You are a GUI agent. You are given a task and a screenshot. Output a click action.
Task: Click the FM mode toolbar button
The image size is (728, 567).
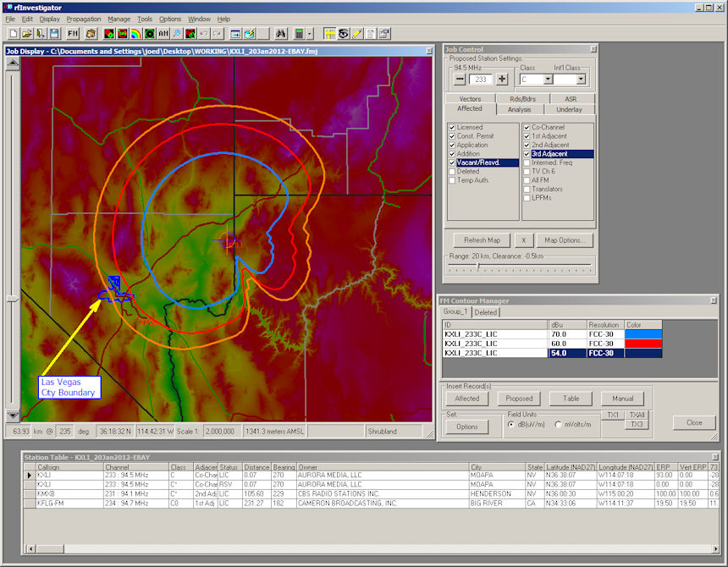tap(73, 33)
